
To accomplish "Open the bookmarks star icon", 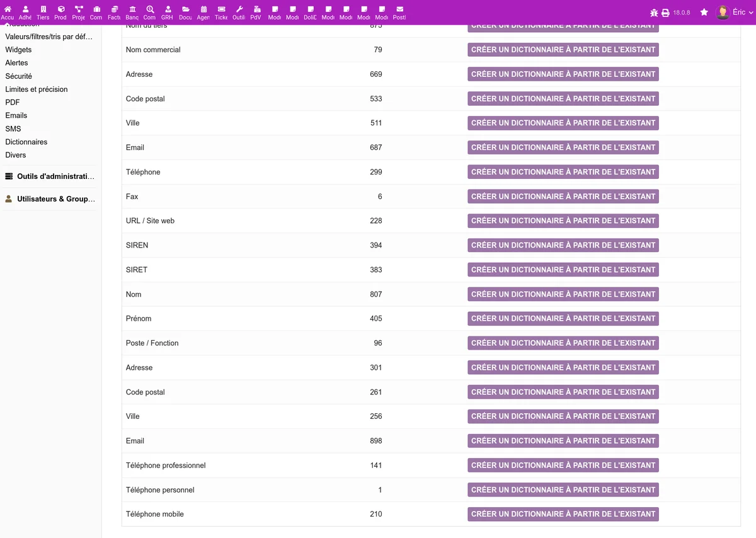I will (704, 13).
